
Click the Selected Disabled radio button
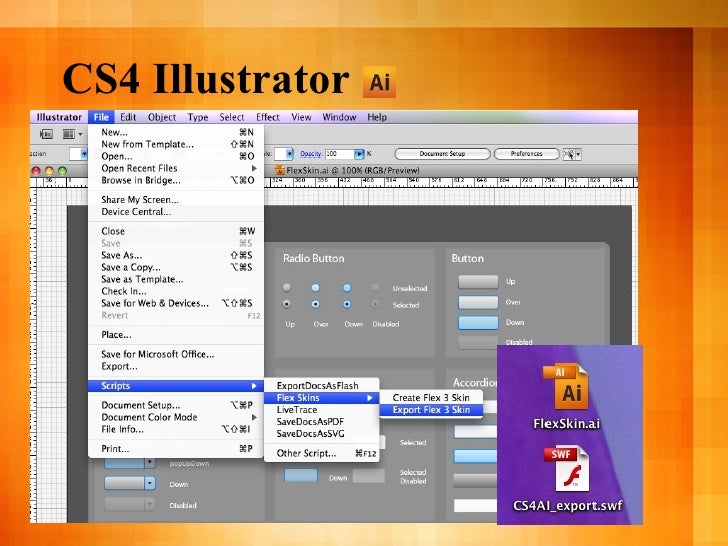pos(376,304)
